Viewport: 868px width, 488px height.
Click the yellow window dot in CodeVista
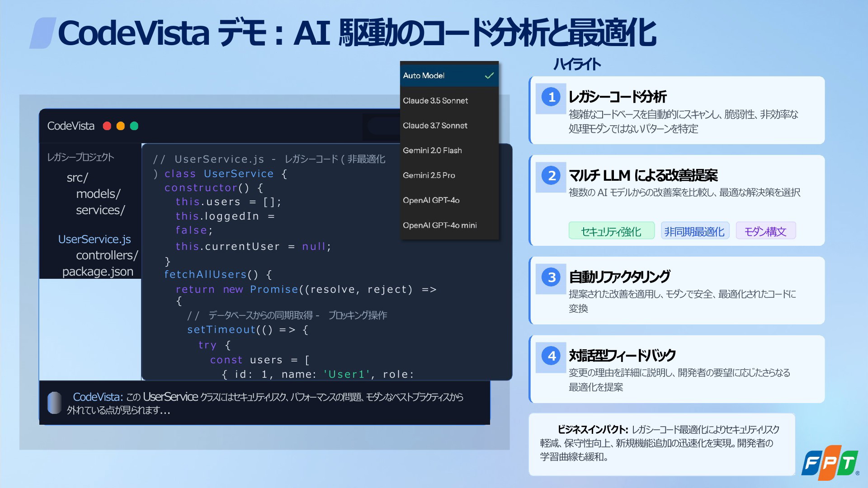tap(121, 126)
